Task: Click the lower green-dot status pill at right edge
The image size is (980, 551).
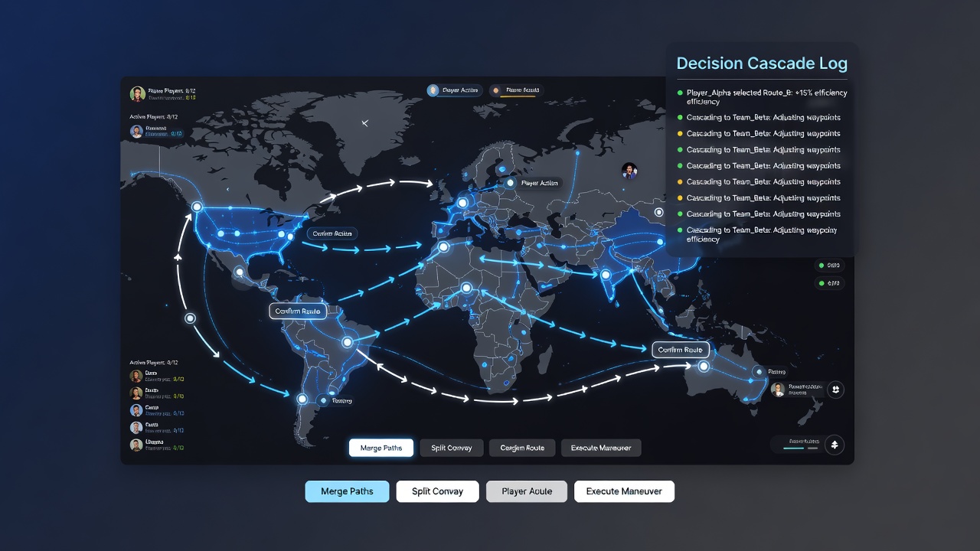Action: pos(829,283)
